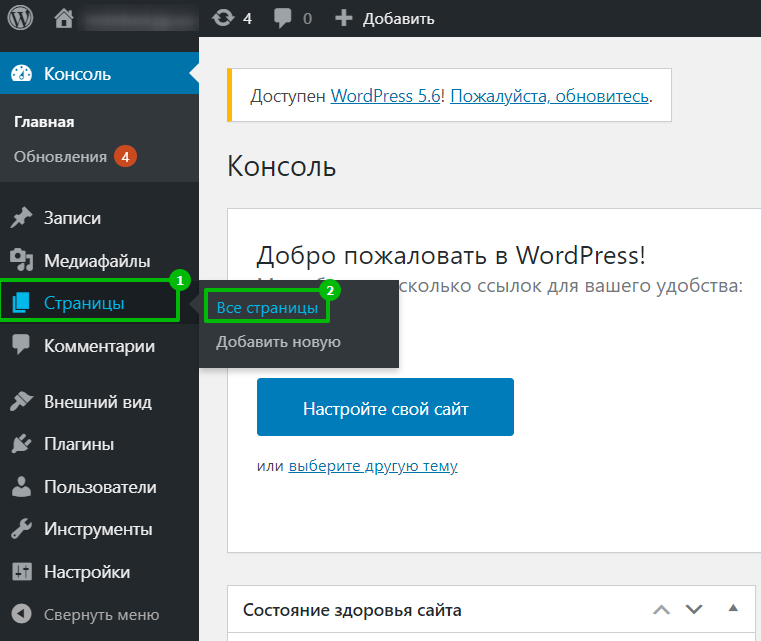Move Состояние здоровья сайта panel up
This screenshot has width=761, height=641.
(x=661, y=609)
